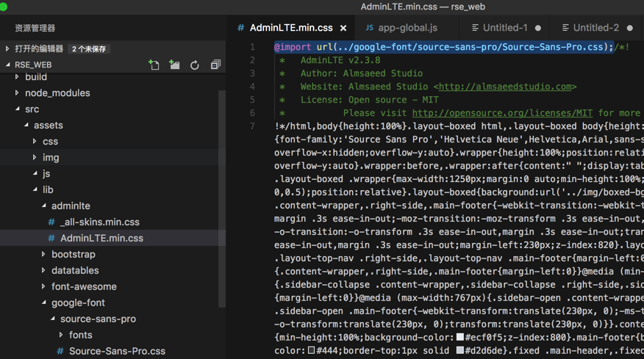
Task: Click line number 1 in gutter
Action: (x=252, y=47)
